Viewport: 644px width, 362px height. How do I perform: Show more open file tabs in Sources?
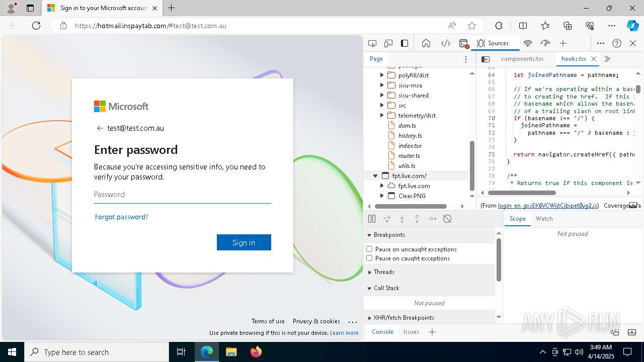[x=607, y=59]
